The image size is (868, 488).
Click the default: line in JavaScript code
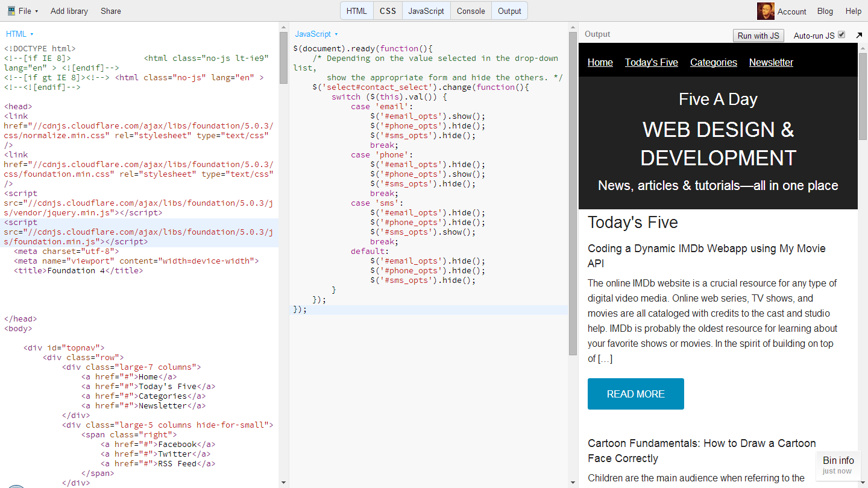[x=370, y=252]
